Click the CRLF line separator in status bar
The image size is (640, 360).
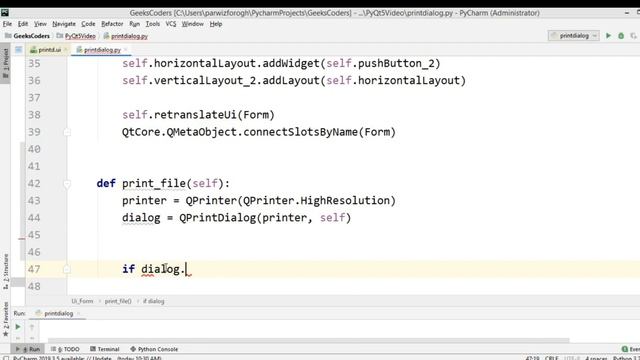(551, 358)
